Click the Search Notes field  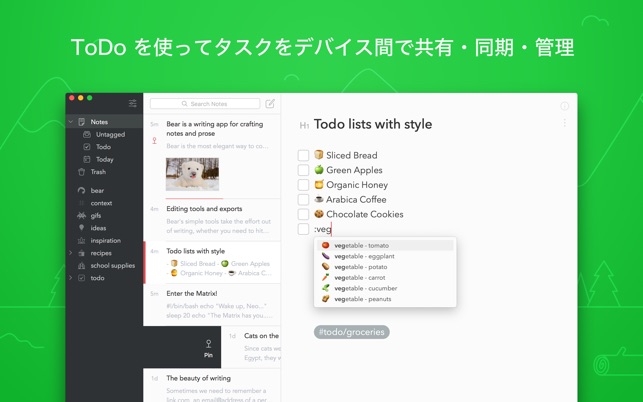pos(205,104)
